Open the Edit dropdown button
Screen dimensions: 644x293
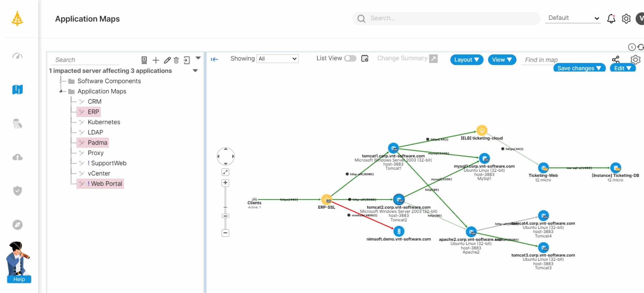[623, 68]
